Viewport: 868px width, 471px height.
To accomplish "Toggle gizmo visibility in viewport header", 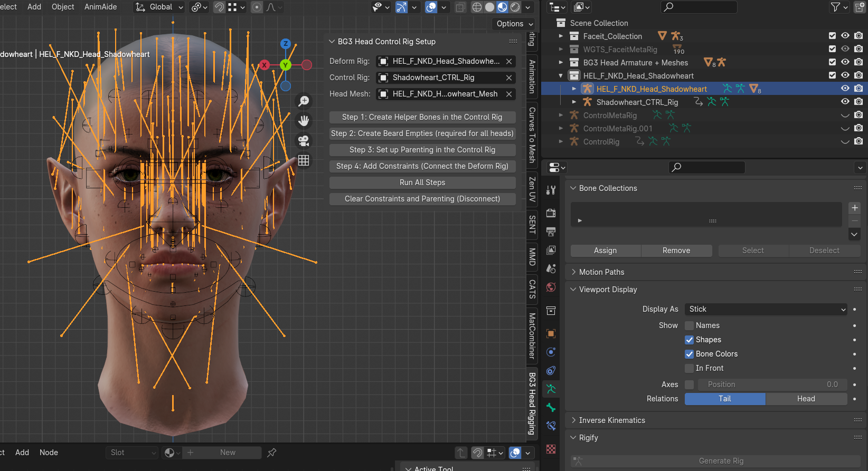I will point(402,7).
